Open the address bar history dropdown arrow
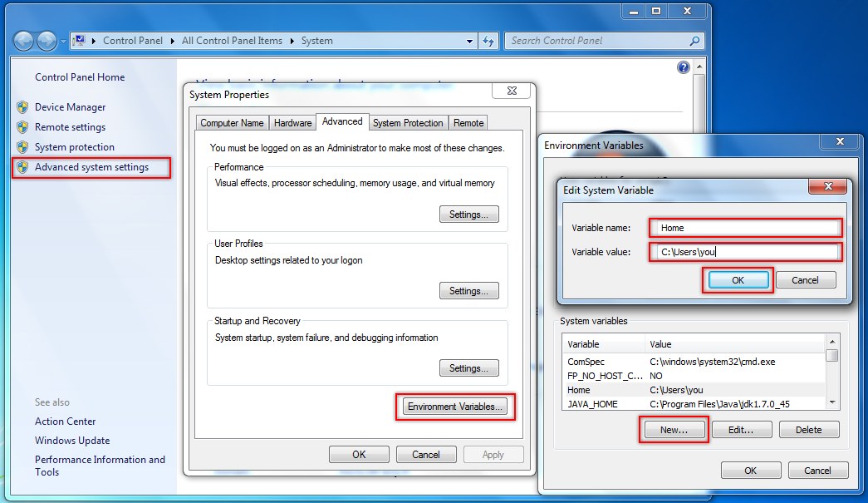The image size is (868, 503). 469,41
